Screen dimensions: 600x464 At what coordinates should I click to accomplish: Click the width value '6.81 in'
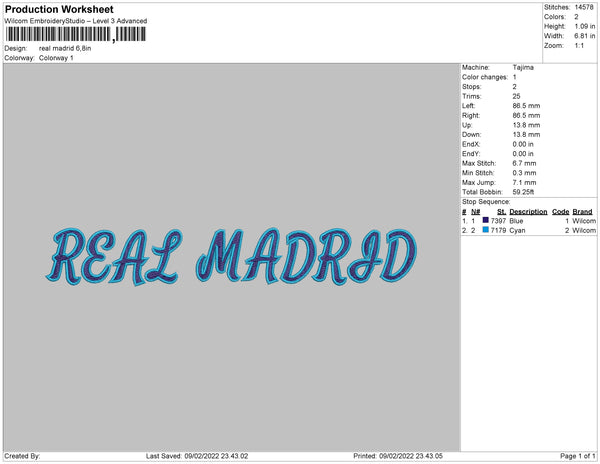coord(585,36)
